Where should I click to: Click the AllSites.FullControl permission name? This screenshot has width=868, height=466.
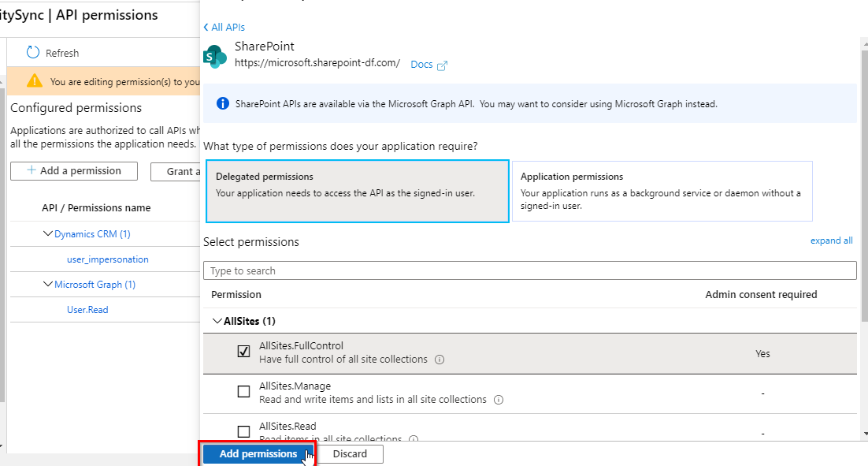tap(301, 346)
